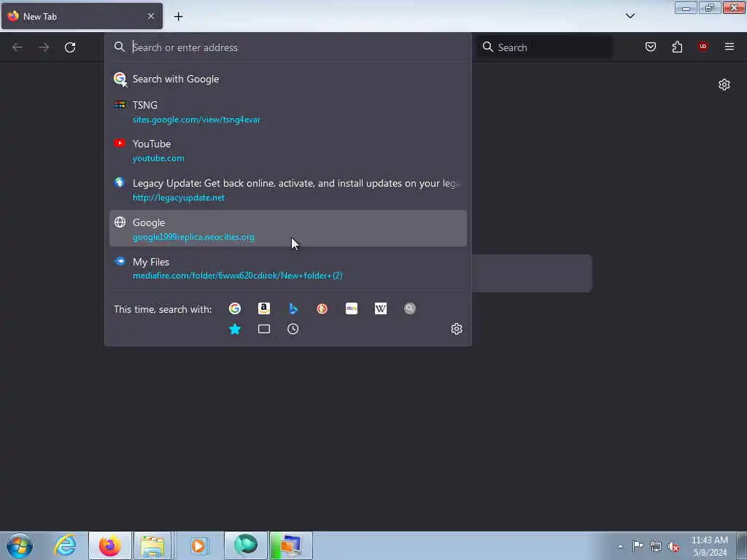Launch Internet Explorer from taskbar
This screenshot has width=747, height=560.
pos(65,545)
